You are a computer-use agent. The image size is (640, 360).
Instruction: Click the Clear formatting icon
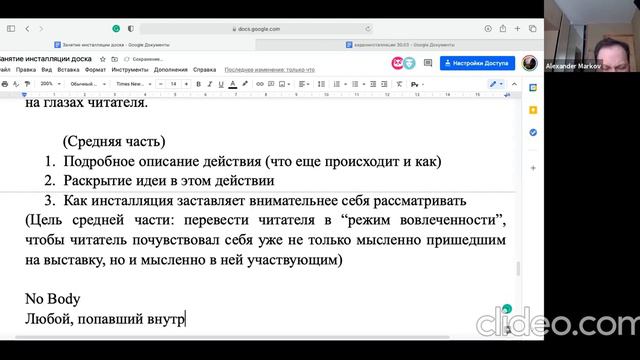click(399, 84)
